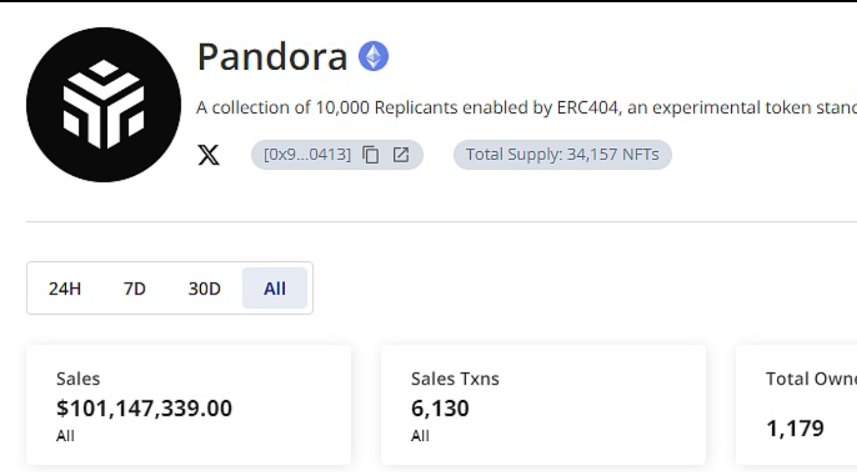
Task: Select the All time range tab
Action: pos(275,289)
